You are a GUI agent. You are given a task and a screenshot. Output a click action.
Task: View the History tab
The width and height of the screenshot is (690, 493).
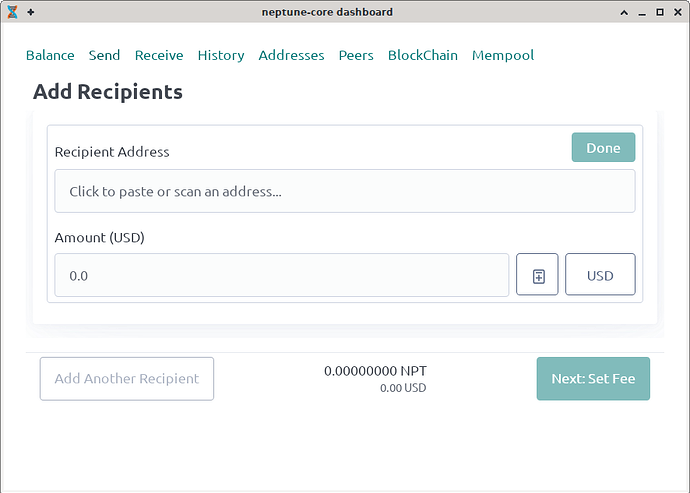[221, 56]
